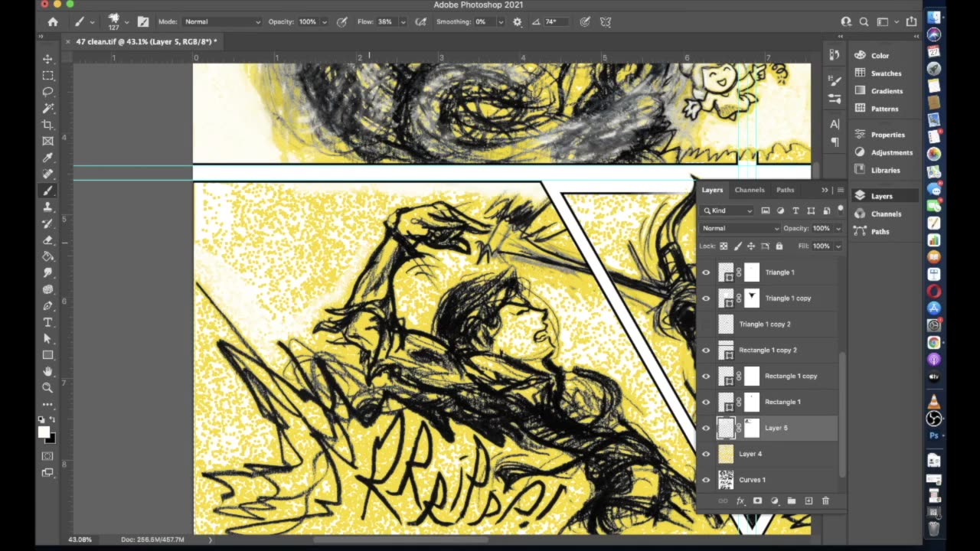Select the Crop tool
Viewport: 980px width, 551px height.
coord(47,125)
